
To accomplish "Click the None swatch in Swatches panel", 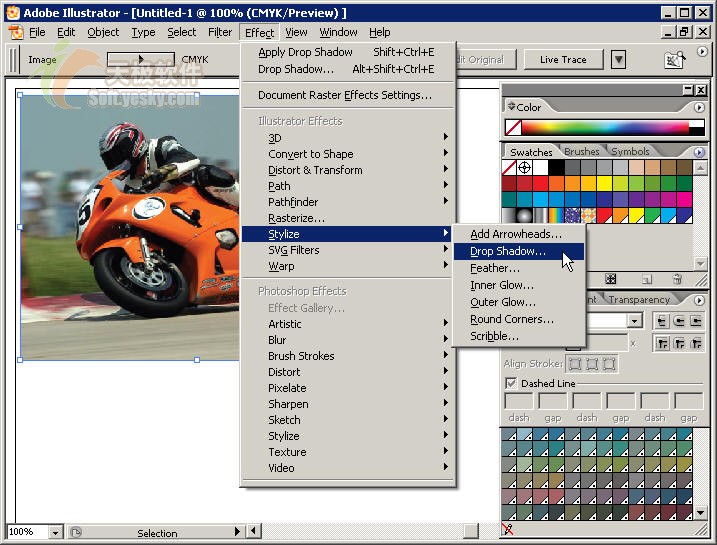I will point(510,167).
